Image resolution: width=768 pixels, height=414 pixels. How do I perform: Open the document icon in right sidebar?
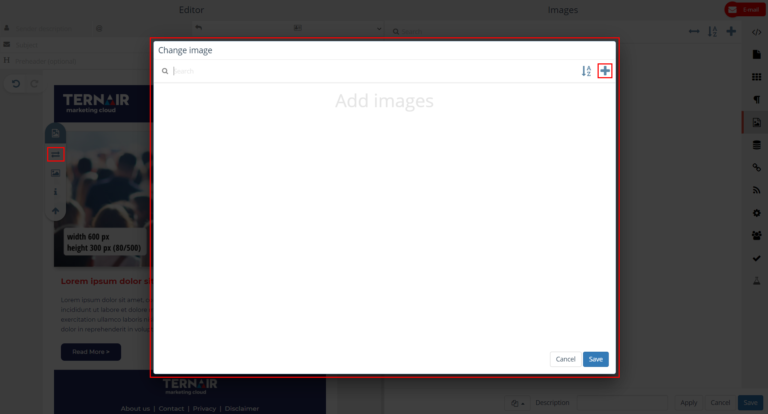click(757, 54)
